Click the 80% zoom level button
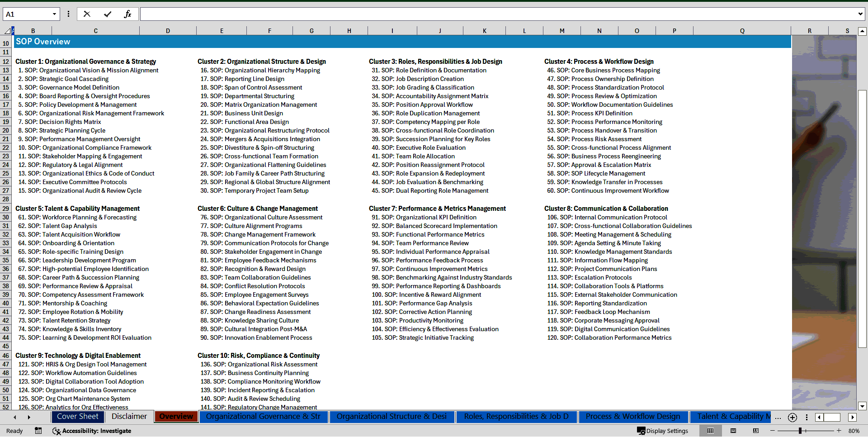 pos(854,431)
